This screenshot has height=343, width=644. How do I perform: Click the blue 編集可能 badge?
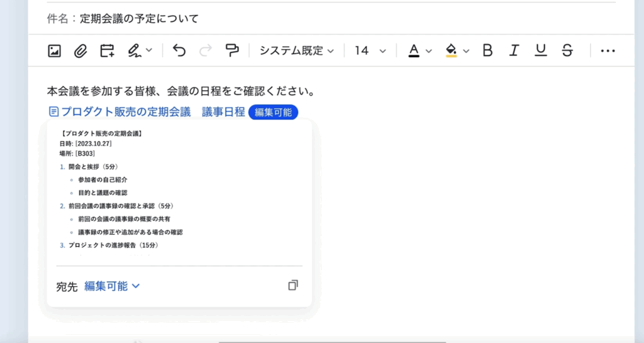[x=273, y=112]
